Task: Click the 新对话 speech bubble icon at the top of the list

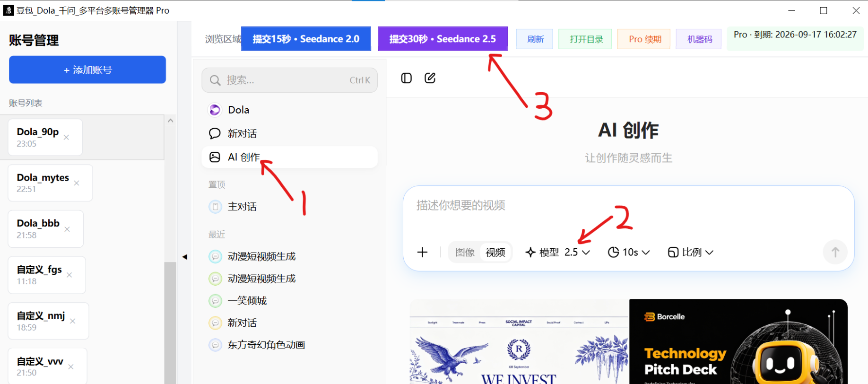Action: click(x=215, y=133)
